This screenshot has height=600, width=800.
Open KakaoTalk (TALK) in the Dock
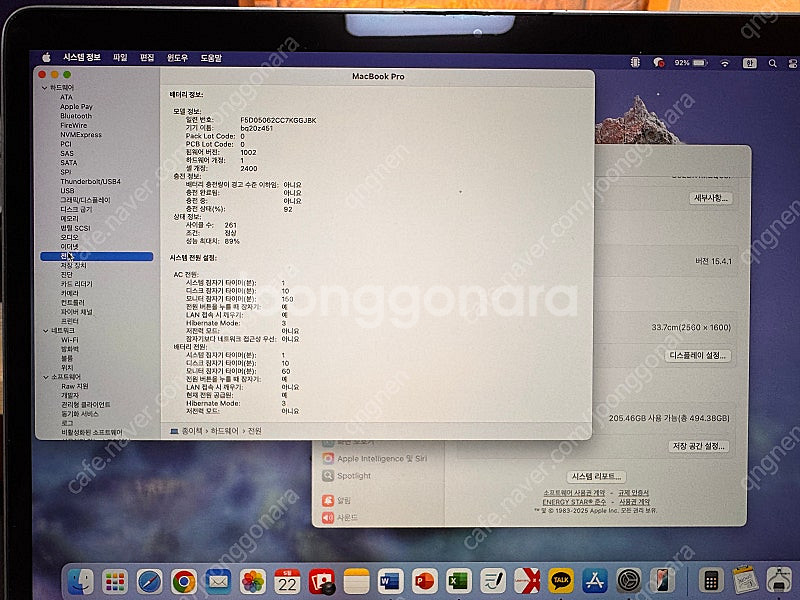[561, 580]
